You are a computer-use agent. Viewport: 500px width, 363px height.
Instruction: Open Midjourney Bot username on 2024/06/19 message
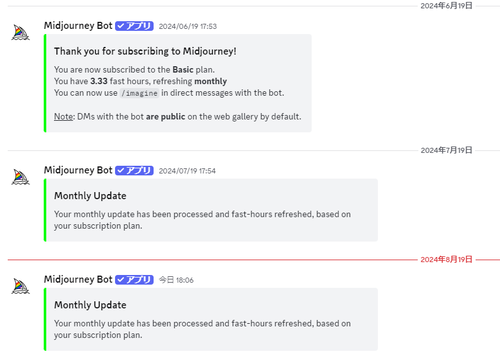(78, 26)
